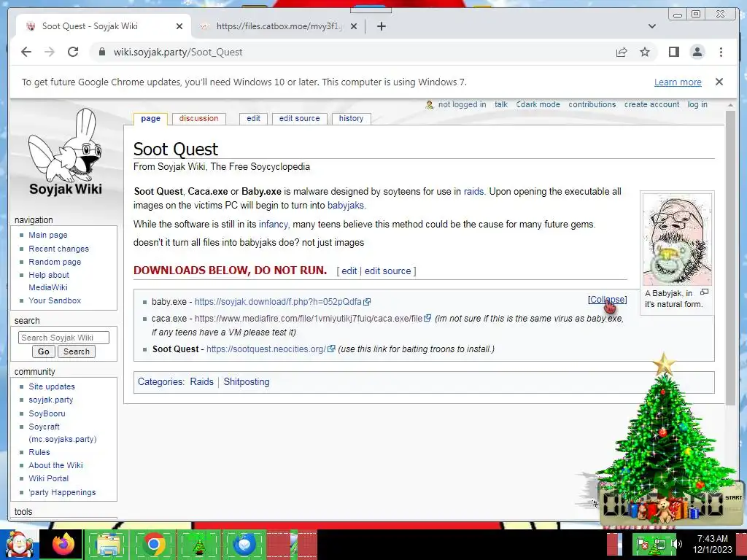Click the user icon beside not logged in
The width and height of the screenshot is (747, 560).
coord(429,104)
